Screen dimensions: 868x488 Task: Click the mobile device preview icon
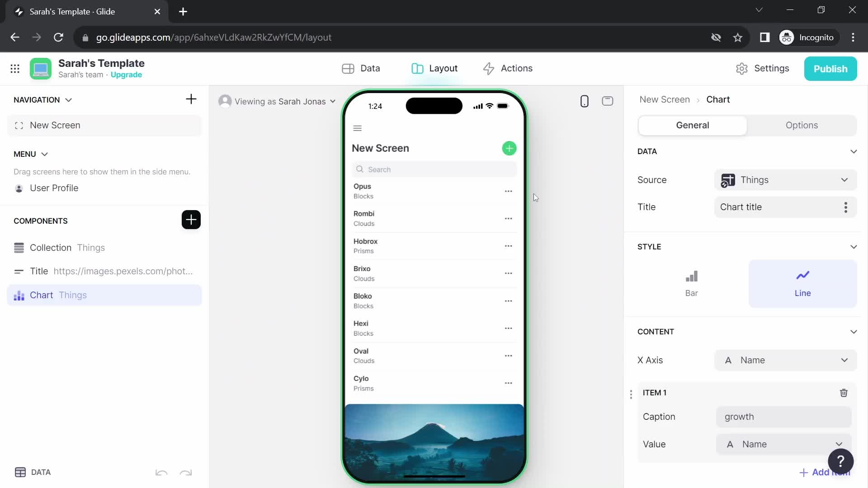pos(584,101)
